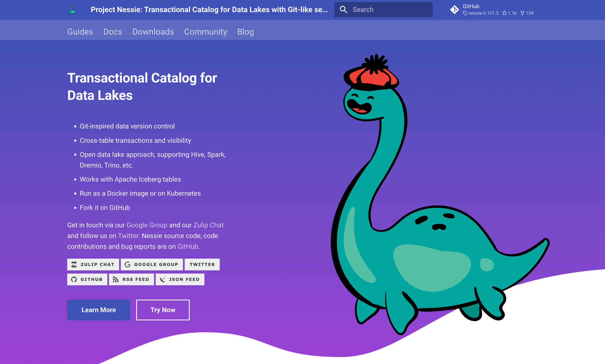The image size is (605, 364).
Task: Click the Zulip Z icon badge
Action: click(x=74, y=265)
